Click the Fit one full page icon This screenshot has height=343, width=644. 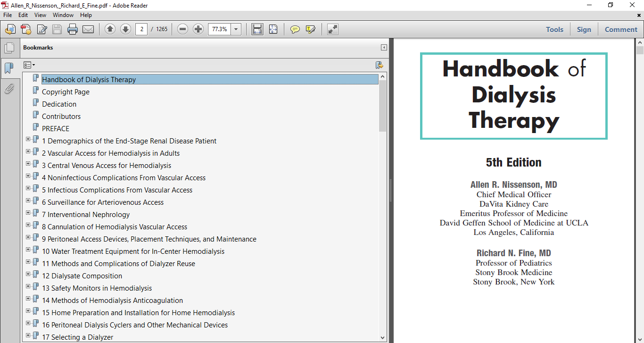(273, 29)
